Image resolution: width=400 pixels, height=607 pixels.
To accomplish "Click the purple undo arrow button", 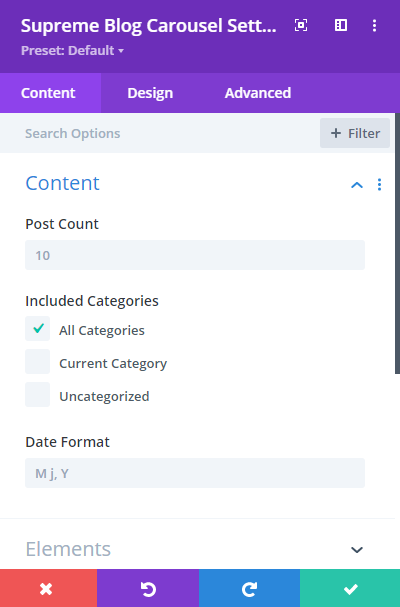I will pos(148,588).
